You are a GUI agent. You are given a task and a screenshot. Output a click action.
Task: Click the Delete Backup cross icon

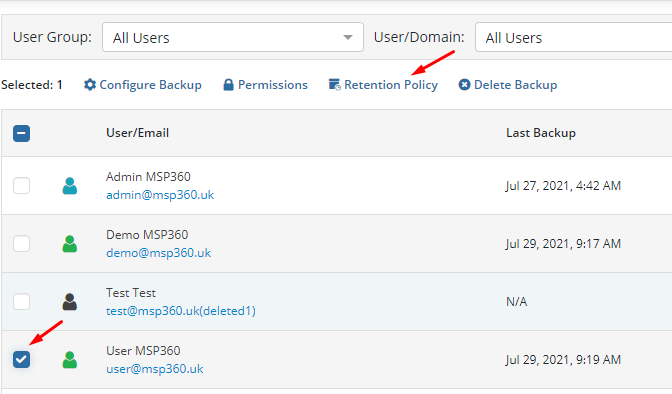(x=464, y=84)
